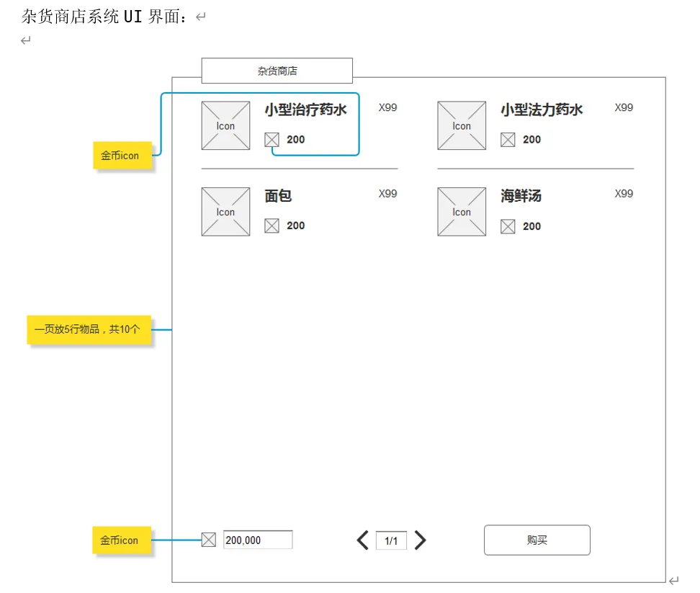Click the gold coin icon beside 200,000 balance
Screen dimensions: 700x593
[x=208, y=540]
